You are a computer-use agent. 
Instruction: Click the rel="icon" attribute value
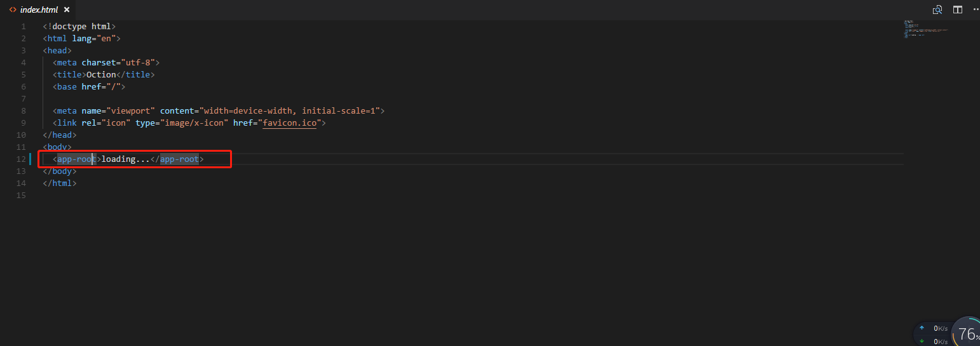click(116, 123)
